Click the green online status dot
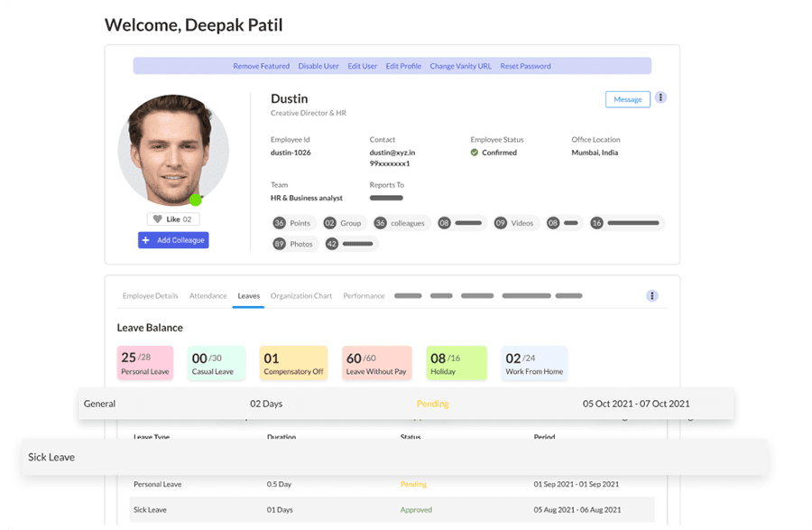 [195, 200]
